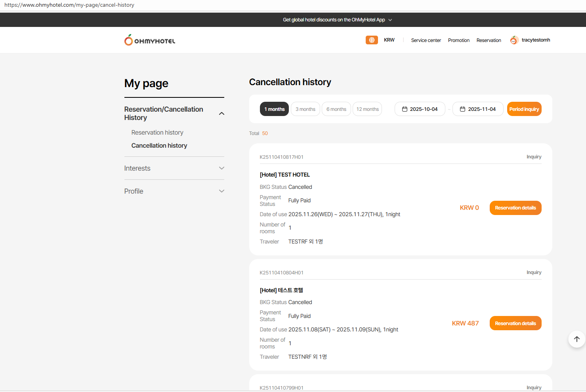586x392 pixels.
Task: Click the OhMyHotel logo
Action: 150,40
